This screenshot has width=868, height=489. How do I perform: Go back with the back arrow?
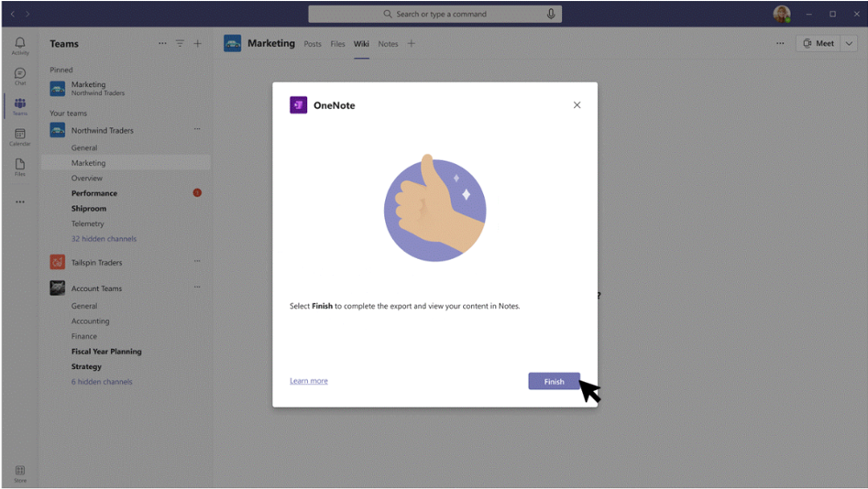[13, 14]
